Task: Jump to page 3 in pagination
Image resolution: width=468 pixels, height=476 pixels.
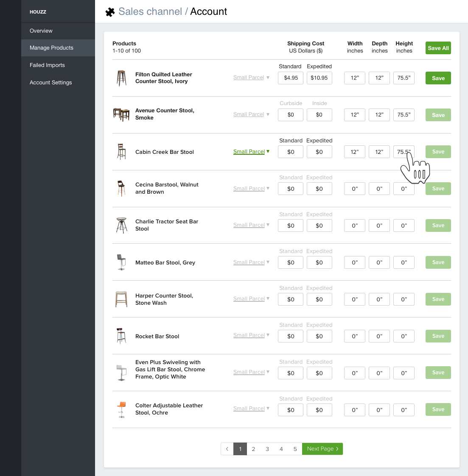Action: pyautogui.click(x=267, y=449)
